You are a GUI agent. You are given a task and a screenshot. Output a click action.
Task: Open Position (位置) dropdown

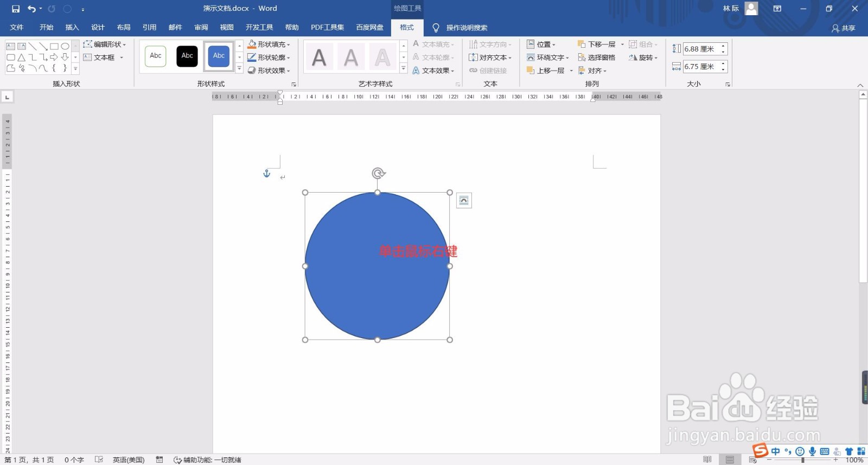pyautogui.click(x=541, y=44)
